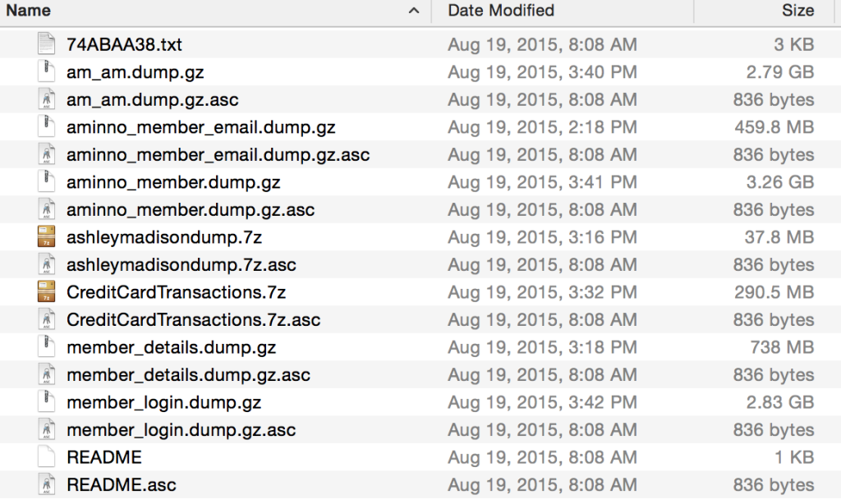Select the CreditCardTransactions.7z.asc file name

pos(194,320)
